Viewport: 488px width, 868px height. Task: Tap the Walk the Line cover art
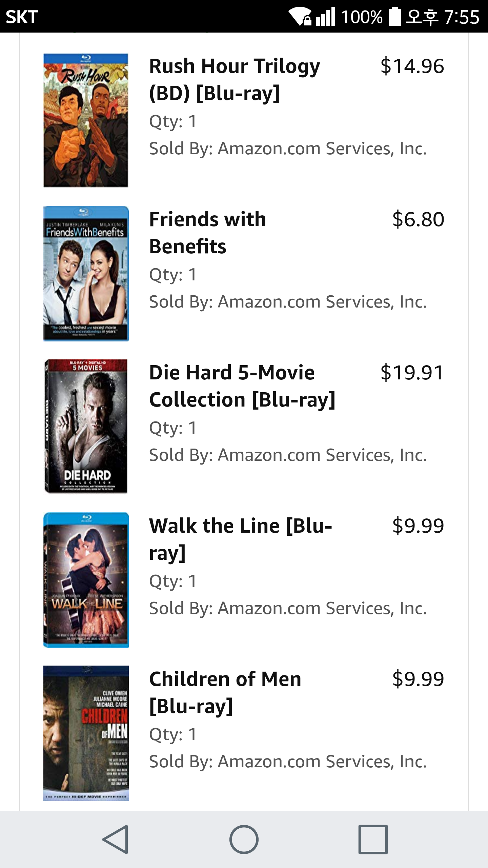86,580
